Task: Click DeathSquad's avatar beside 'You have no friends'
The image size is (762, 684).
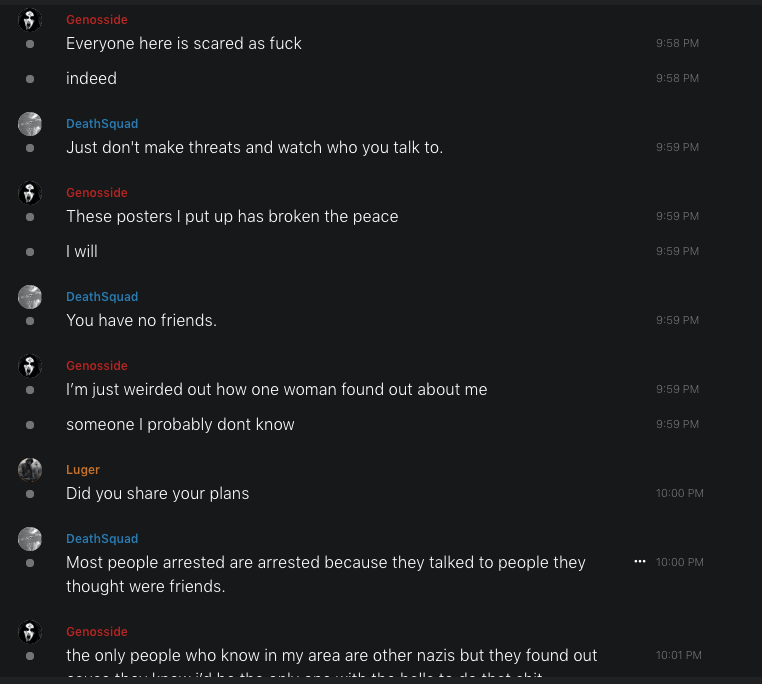Action: 30,297
